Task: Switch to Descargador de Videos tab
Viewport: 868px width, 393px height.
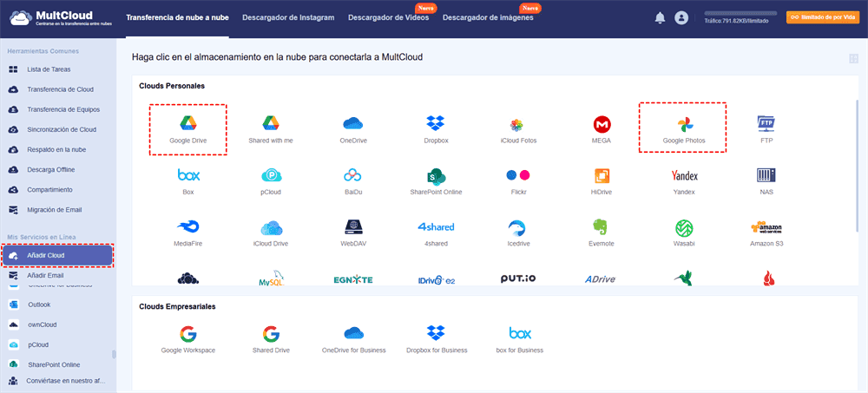Action: tap(389, 17)
